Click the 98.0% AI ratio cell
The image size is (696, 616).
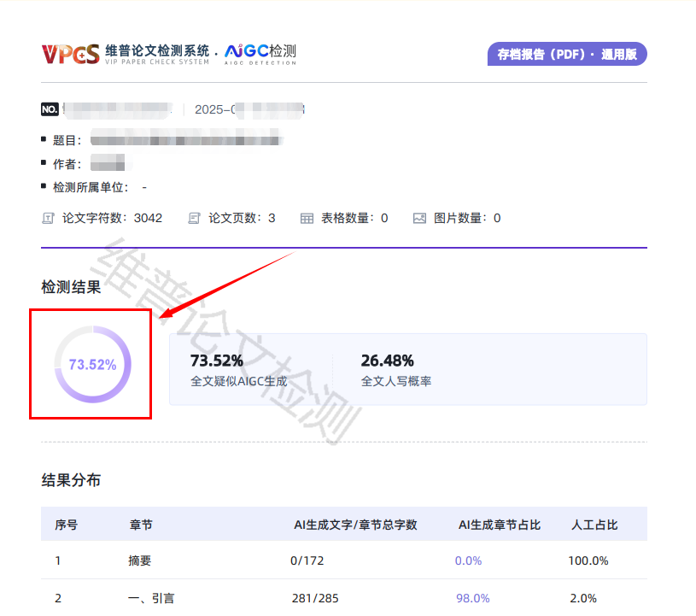click(x=473, y=598)
